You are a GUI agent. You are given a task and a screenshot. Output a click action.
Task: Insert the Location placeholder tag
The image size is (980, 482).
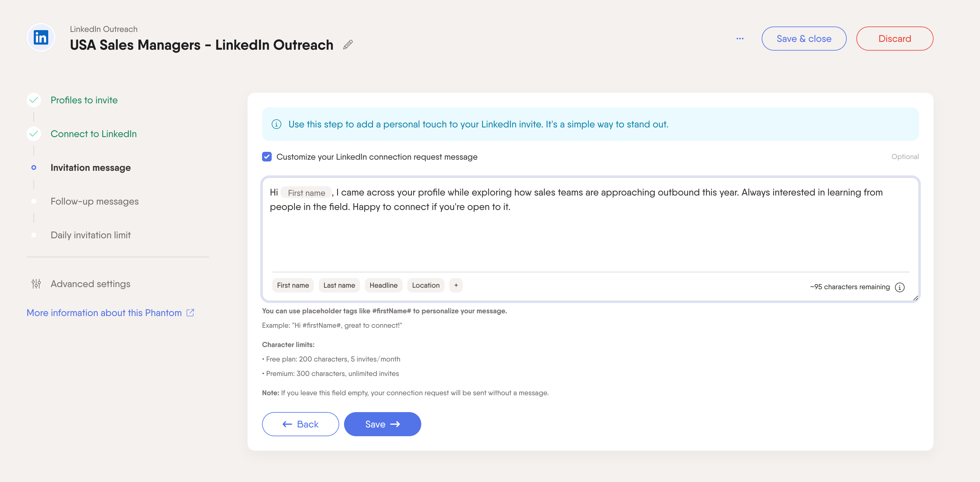pyautogui.click(x=425, y=285)
